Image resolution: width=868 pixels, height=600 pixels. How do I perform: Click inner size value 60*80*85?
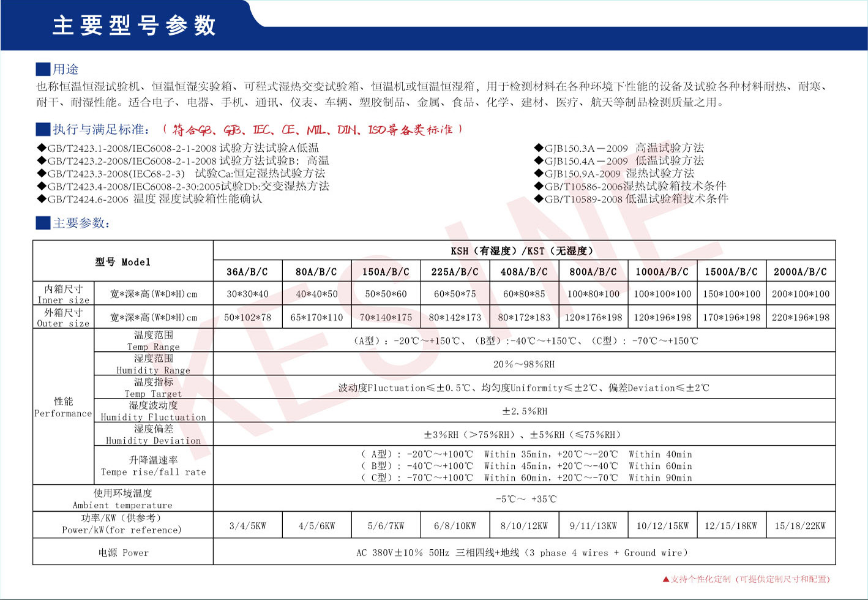point(524,294)
